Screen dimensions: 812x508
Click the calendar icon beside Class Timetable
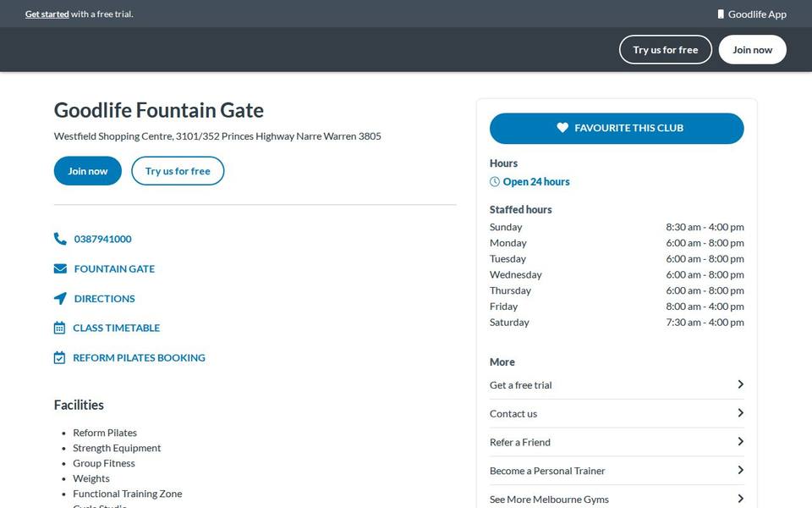pos(59,328)
